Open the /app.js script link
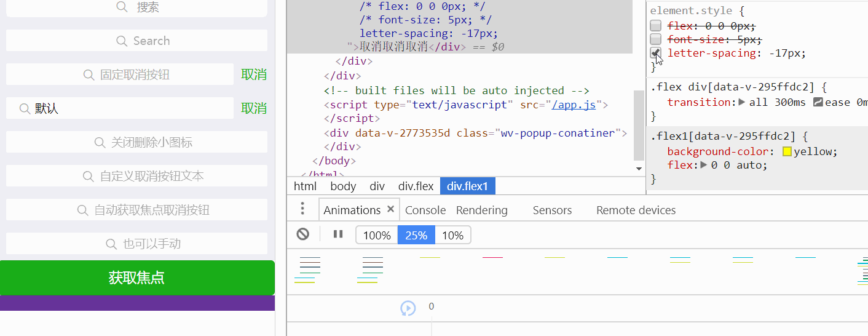The width and height of the screenshot is (868, 336). point(574,105)
